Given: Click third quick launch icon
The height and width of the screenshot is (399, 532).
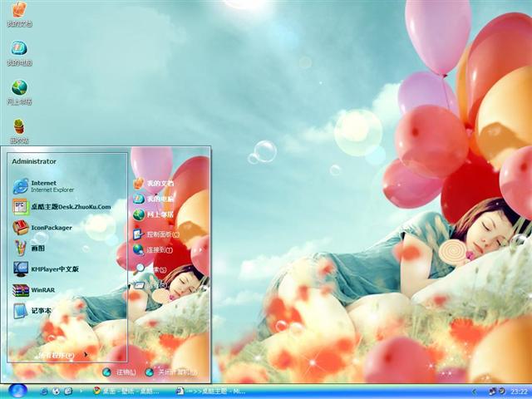Looking at the screenshot, I should pos(68,392).
